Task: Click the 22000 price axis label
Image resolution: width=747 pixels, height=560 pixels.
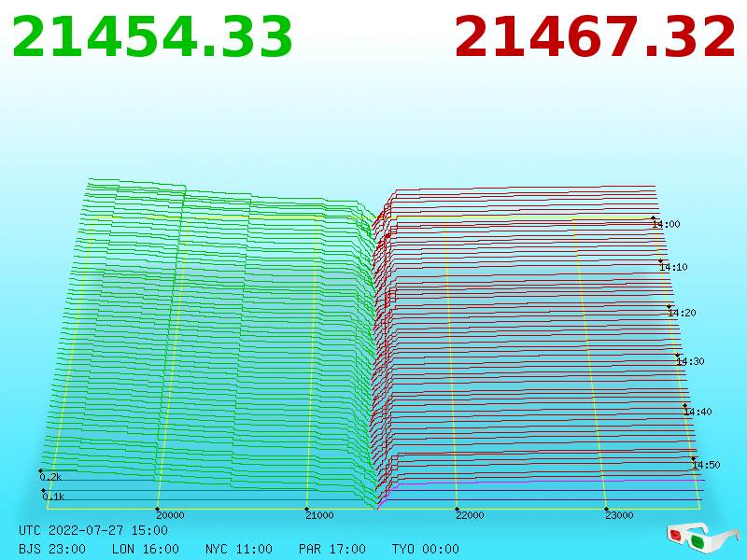Action: click(x=470, y=515)
